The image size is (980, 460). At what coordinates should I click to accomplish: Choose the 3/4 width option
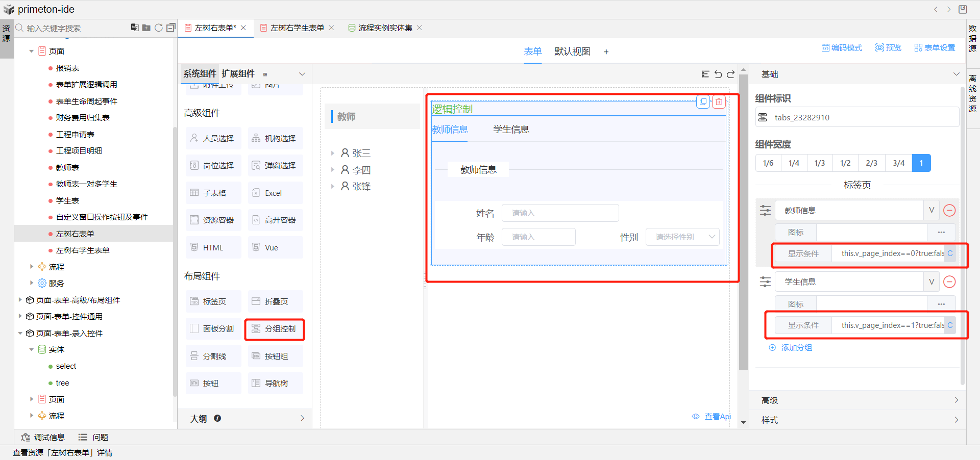(898, 163)
